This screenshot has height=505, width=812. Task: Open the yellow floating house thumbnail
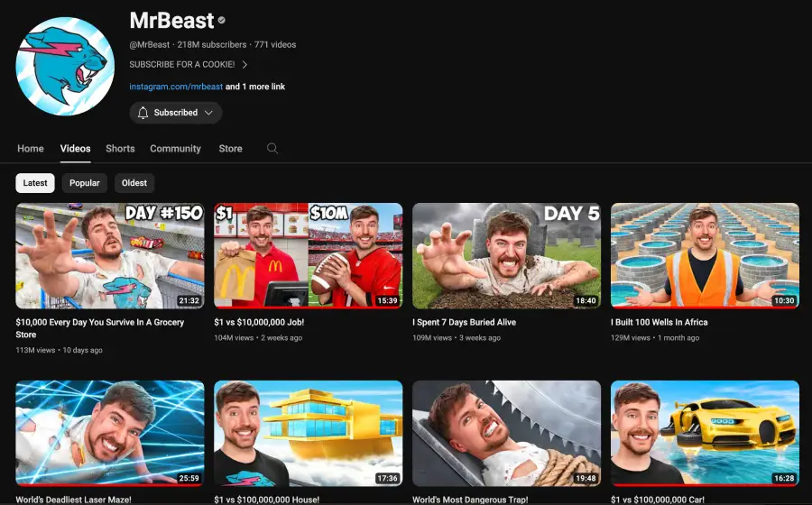(309, 434)
